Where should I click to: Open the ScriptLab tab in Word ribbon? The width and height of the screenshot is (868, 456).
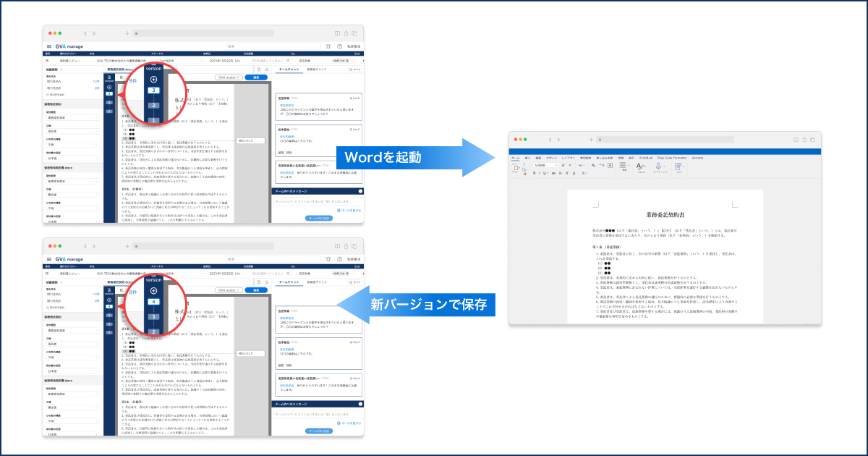(644, 157)
